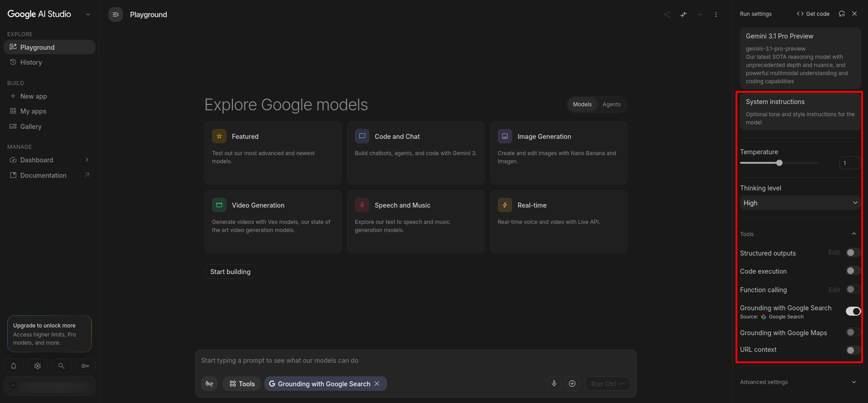Open settings gear icon in sidebar

(38, 366)
